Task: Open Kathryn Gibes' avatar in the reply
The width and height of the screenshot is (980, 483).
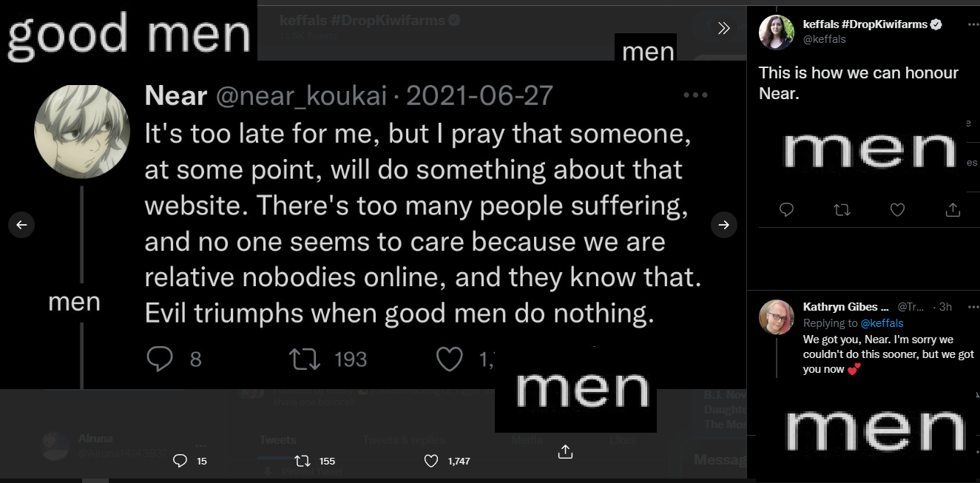Action: coord(777,317)
